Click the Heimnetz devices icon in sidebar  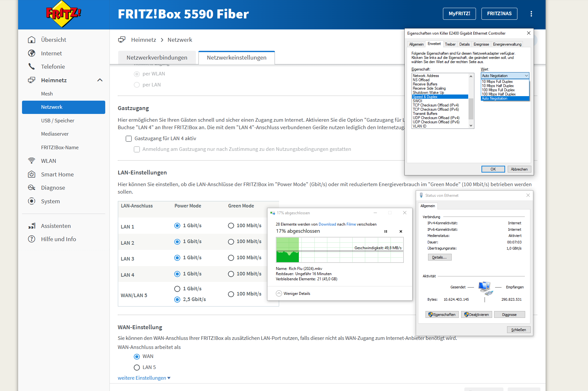(31, 80)
